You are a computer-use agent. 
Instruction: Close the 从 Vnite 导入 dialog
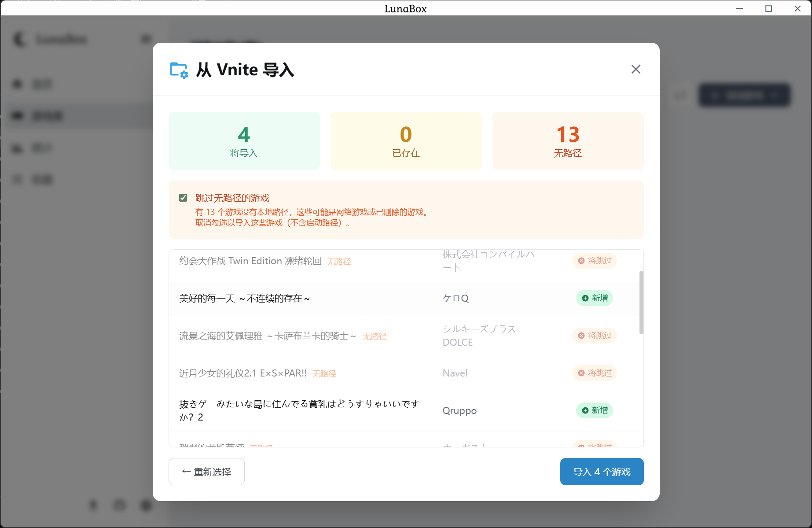click(x=636, y=69)
